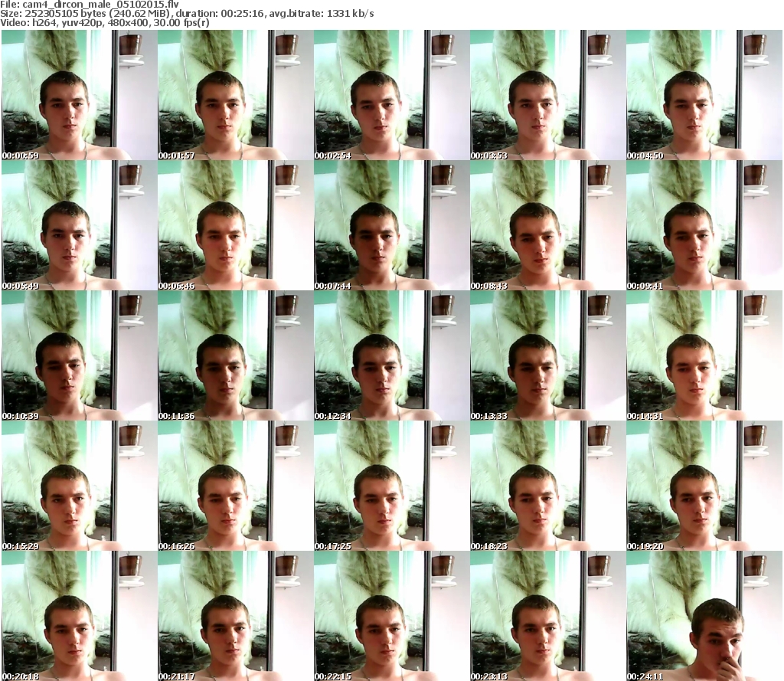Screen dimensions: 784x681
Task: Choose the thumbnail frame stamped 00:22:15
Action: point(391,615)
